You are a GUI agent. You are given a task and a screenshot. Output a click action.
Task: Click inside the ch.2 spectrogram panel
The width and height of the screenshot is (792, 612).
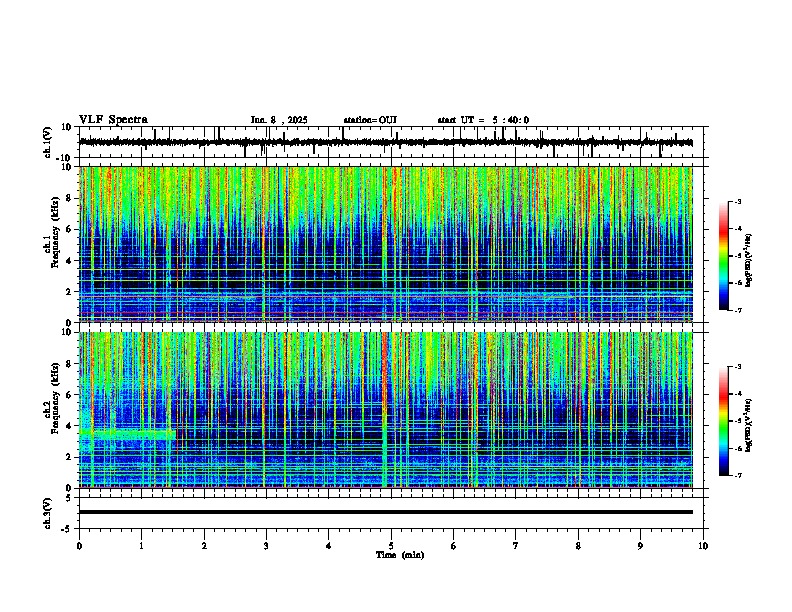coord(386,410)
